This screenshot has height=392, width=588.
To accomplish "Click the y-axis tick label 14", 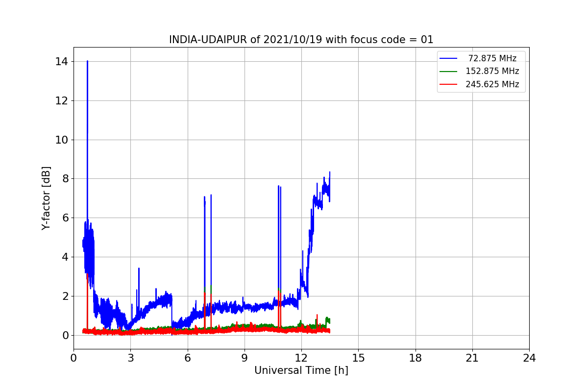I will tap(62, 62).
